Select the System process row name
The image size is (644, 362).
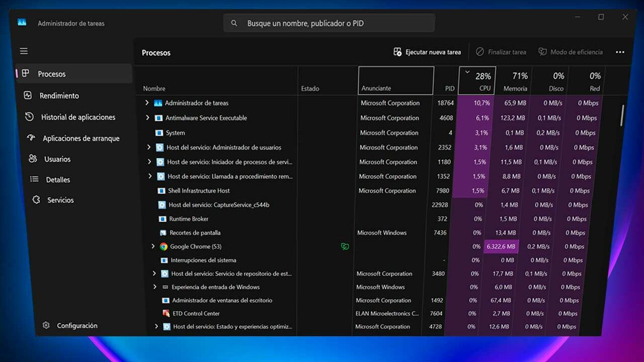pyautogui.click(x=176, y=133)
